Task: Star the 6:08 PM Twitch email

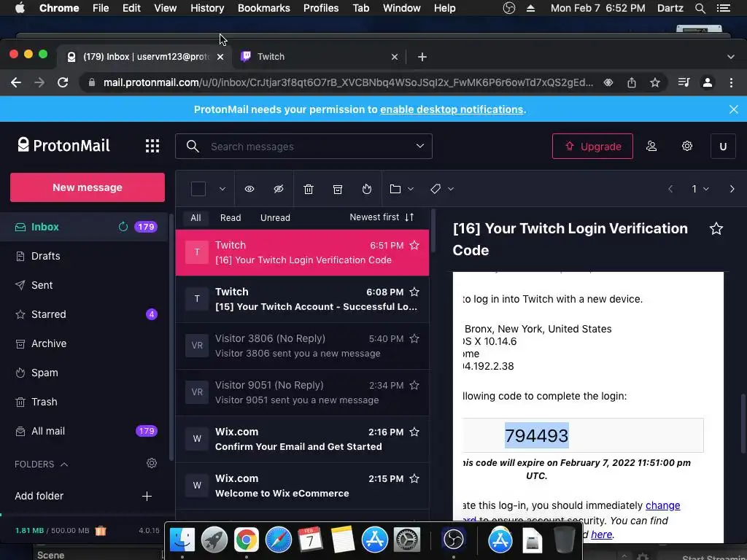Action: pyautogui.click(x=414, y=292)
